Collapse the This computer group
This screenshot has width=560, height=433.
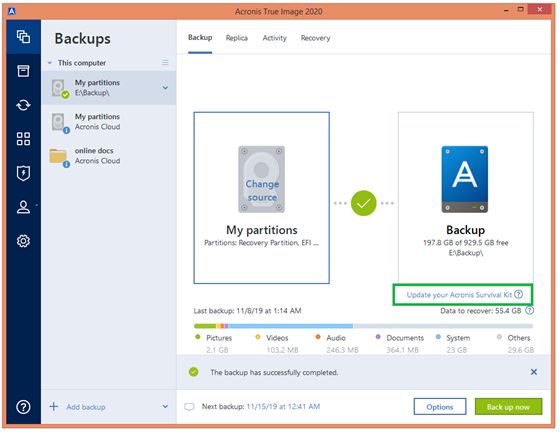point(50,63)
